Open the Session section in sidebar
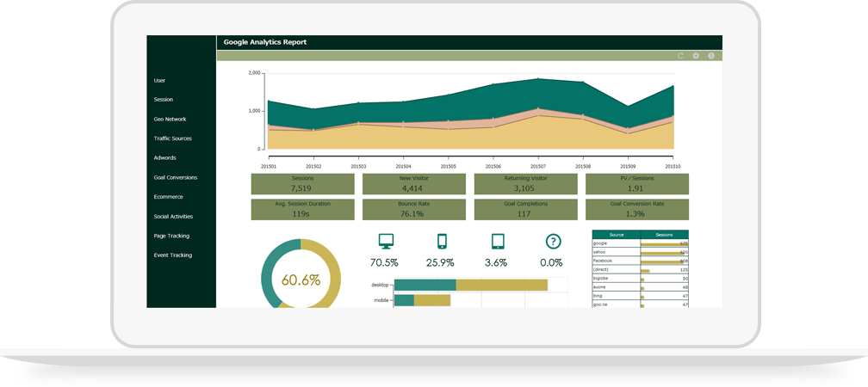Screen dimensions: 868x387 pyautogui.click(x=164, y=100)
